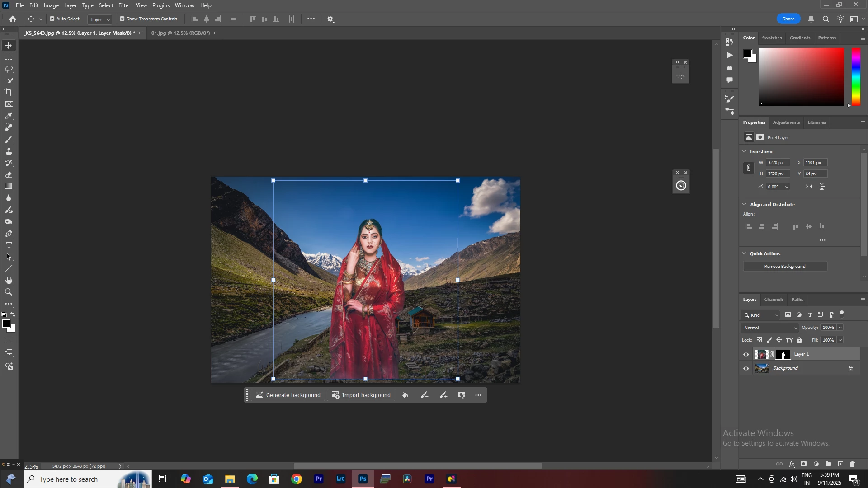The image size is (868, 488).
Task: Hide the Background layer visibility
Action: point(746,369)
